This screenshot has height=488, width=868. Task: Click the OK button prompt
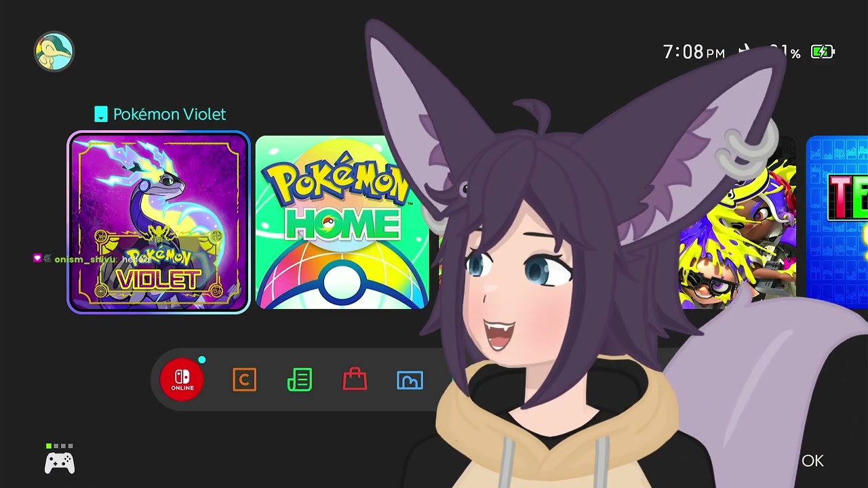pos(812,461)
